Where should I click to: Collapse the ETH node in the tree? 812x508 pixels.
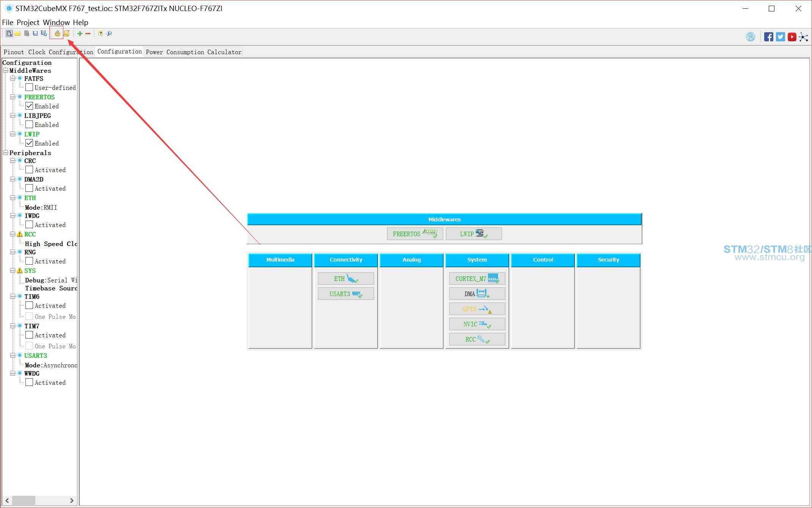pyautogui.click(x=13, y=198)
